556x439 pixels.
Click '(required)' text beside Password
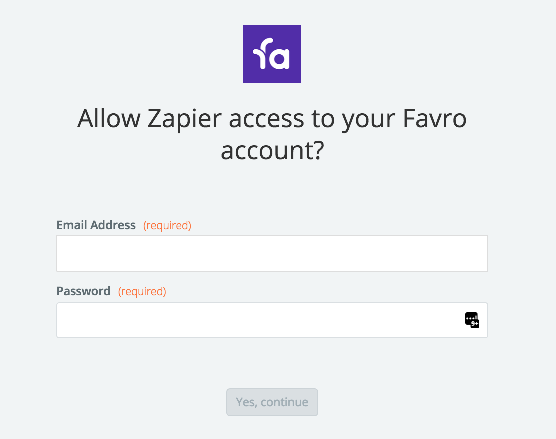pos(142,291)
